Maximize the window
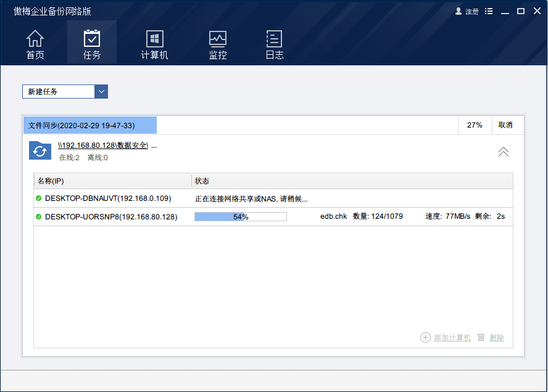 [x=521, y=12]
